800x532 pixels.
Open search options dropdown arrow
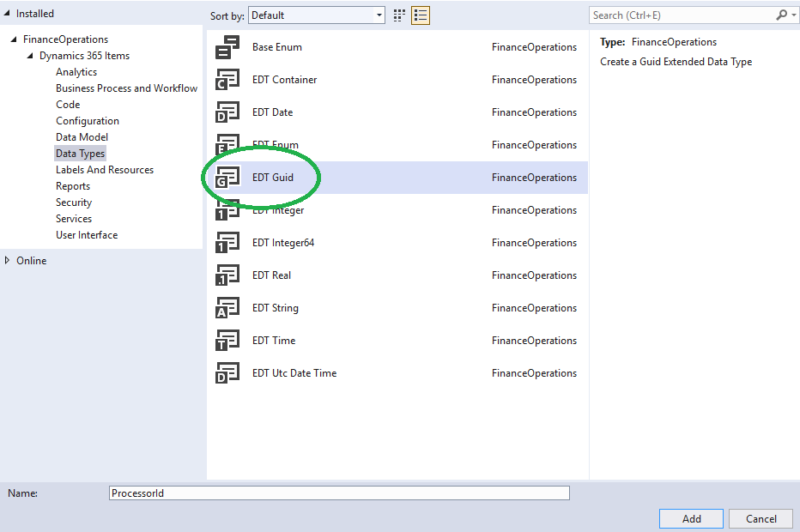[793, 15]
